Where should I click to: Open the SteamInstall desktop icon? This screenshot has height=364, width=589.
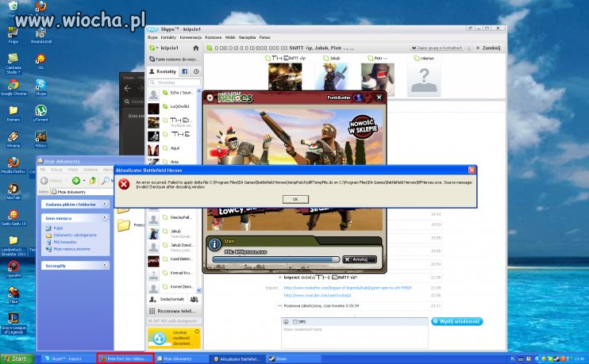(41, 35)
